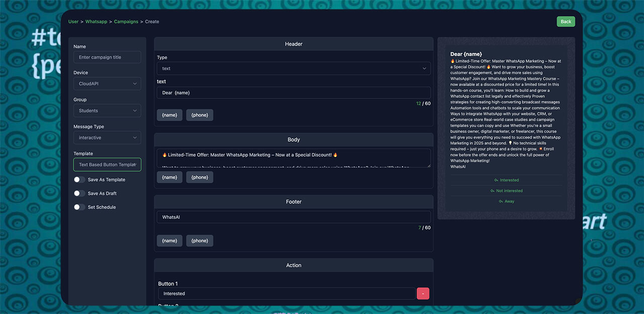Viewport: 644px width, 314px height.
Task: Click the reply icon beside Not interested preview
Action: click(492, 191)
